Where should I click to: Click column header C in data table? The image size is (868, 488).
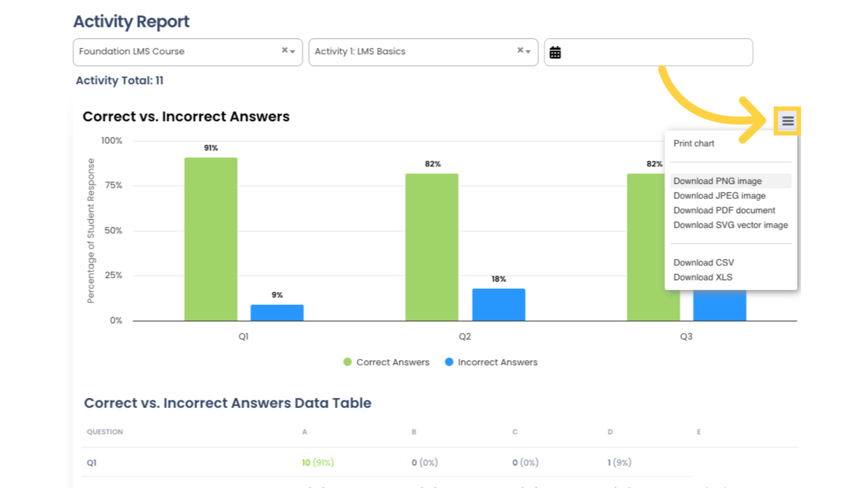(x=515, y=432)
